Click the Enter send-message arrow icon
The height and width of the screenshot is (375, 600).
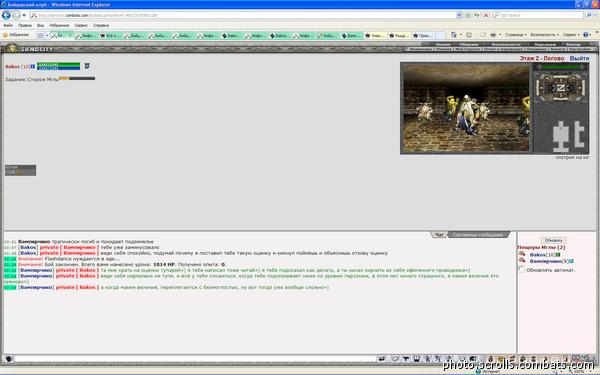coord(382,359)
